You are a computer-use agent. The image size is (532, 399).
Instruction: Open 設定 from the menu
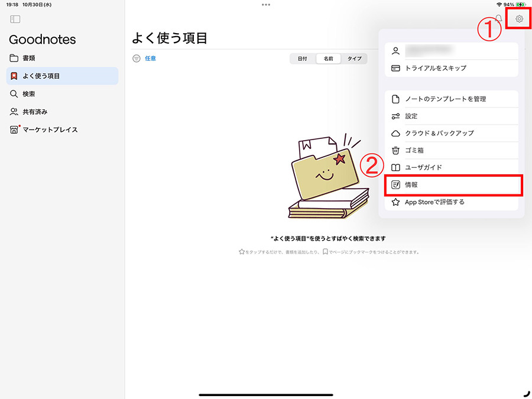(x=451, y=116)
